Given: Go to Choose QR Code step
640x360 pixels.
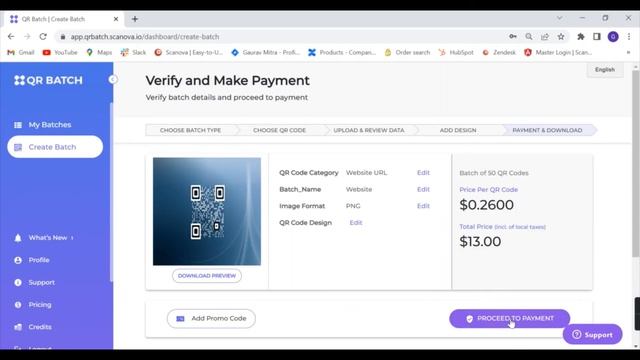Looking at the screenshot, I should [x=279, y=130].
